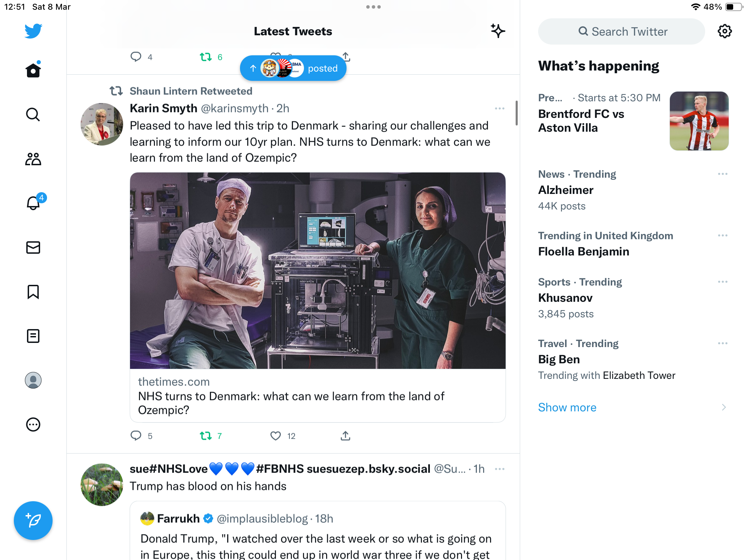Screen dimensions: 747x560
Task: Open the Alzheimer trending topic
Action: pyautogui.click(x=566, y=190)
